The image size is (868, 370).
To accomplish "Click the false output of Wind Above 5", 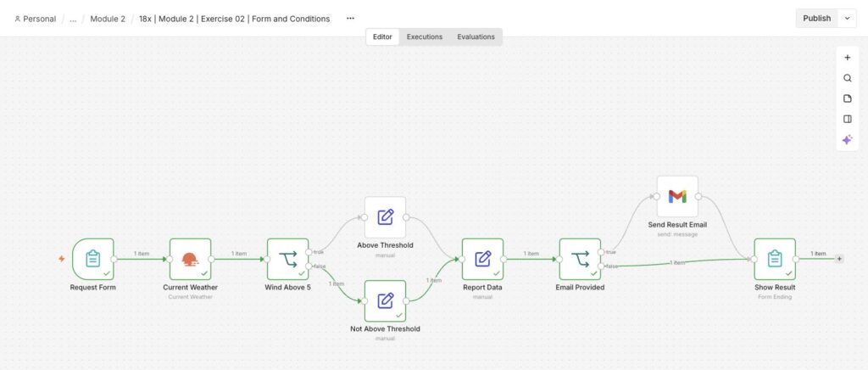I will pyautogui.click(x=309, y=266).
